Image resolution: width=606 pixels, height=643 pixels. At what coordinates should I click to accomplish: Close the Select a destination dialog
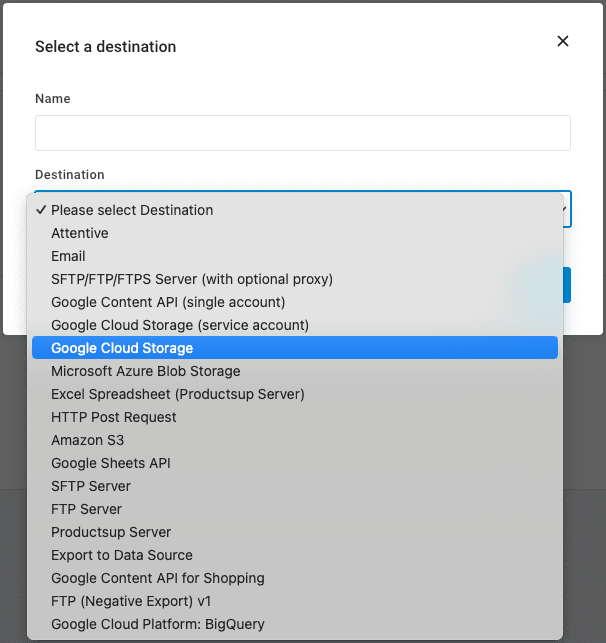point(562,41)
